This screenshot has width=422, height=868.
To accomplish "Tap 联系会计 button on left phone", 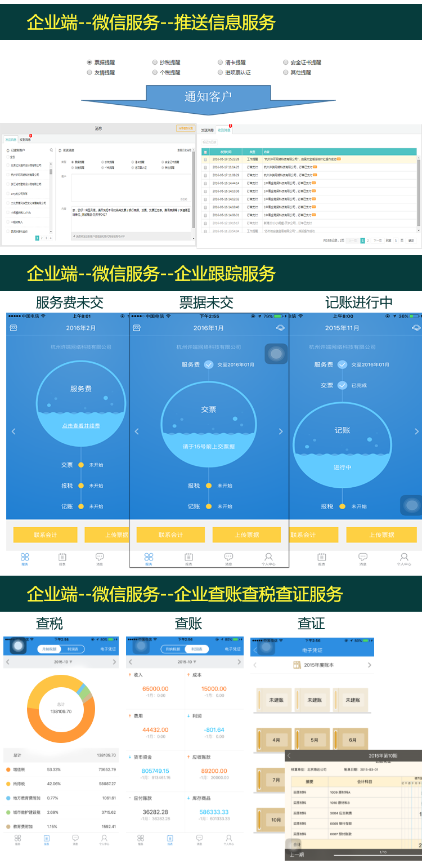I will pos(45,535).
